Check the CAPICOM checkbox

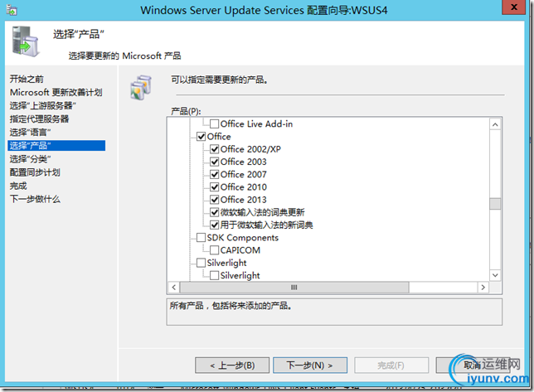point(214,250)
